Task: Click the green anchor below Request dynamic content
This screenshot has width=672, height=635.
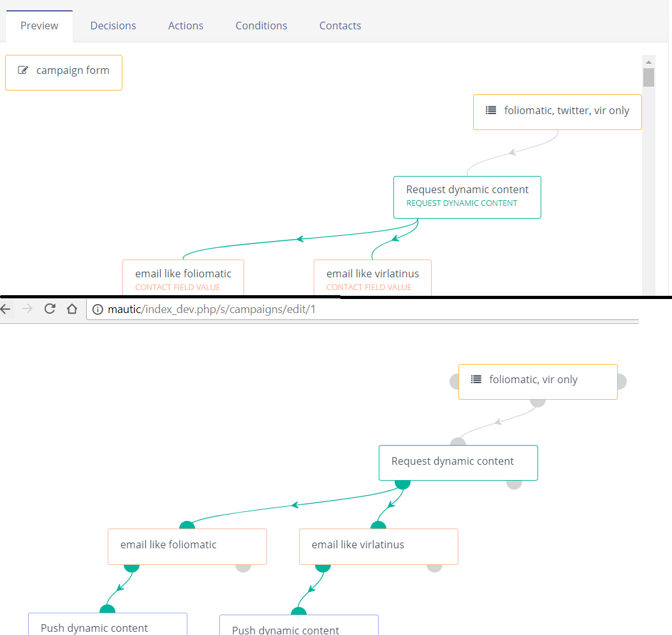Action: [402, 484]
